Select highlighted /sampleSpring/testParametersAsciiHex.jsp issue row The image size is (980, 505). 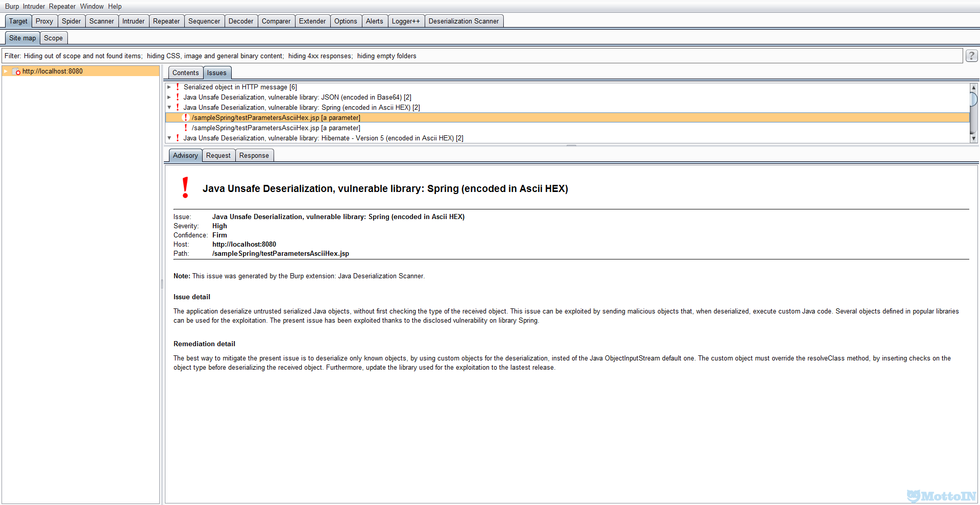(x=567, y=117)
